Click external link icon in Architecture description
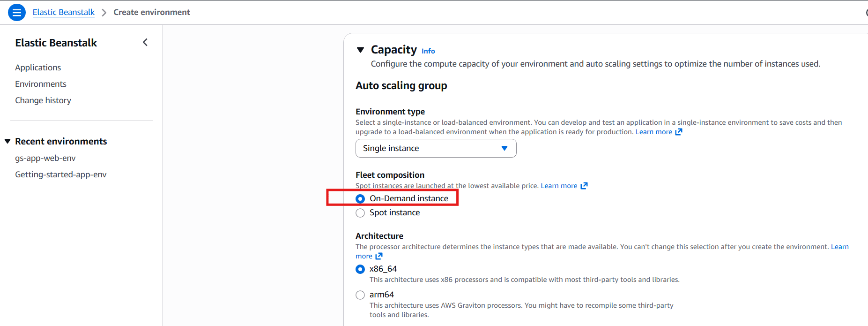 (379, 256)
